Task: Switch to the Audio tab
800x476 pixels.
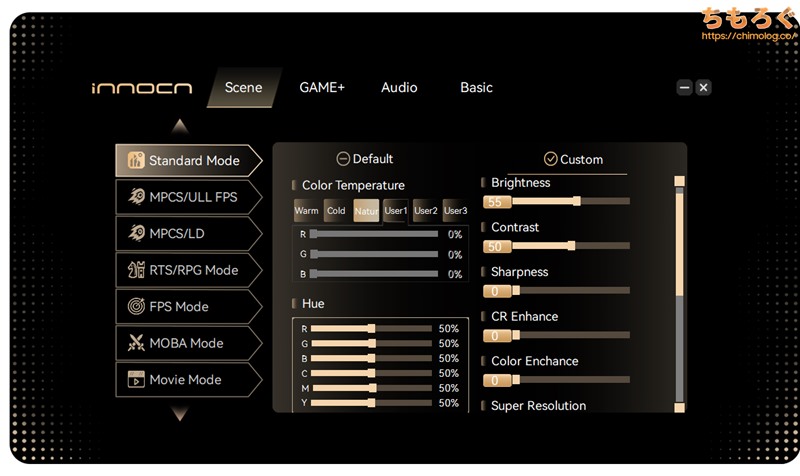Action: coord(399,88)
